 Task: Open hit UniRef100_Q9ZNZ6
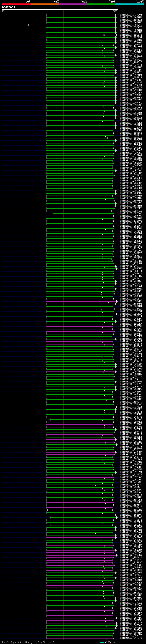[131, 110]
